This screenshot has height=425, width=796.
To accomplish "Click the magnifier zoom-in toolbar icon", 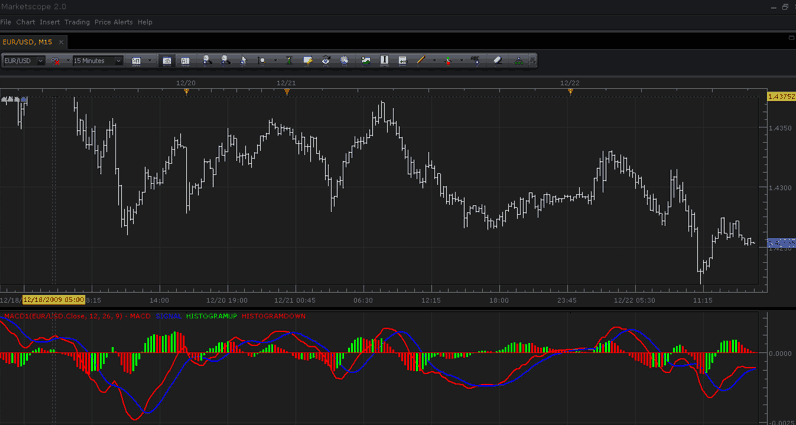I will point(207,60).
